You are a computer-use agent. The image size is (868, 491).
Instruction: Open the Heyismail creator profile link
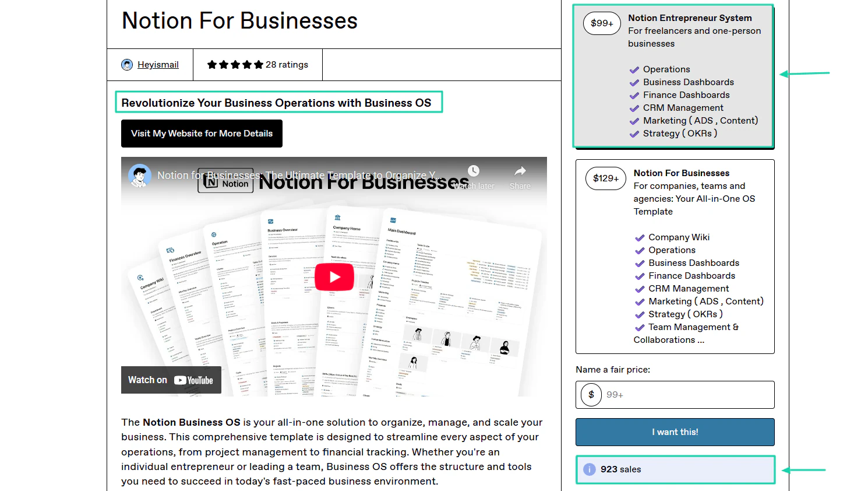[x=158, y=65]
